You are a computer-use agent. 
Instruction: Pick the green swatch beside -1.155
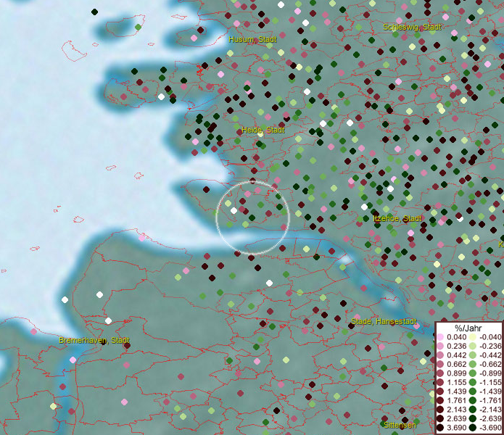473,382
